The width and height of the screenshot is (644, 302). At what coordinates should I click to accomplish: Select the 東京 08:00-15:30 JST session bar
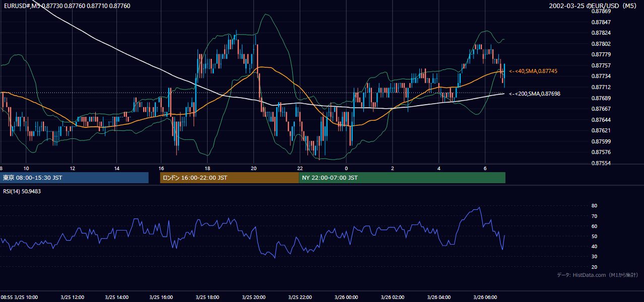tap(74, 178)
